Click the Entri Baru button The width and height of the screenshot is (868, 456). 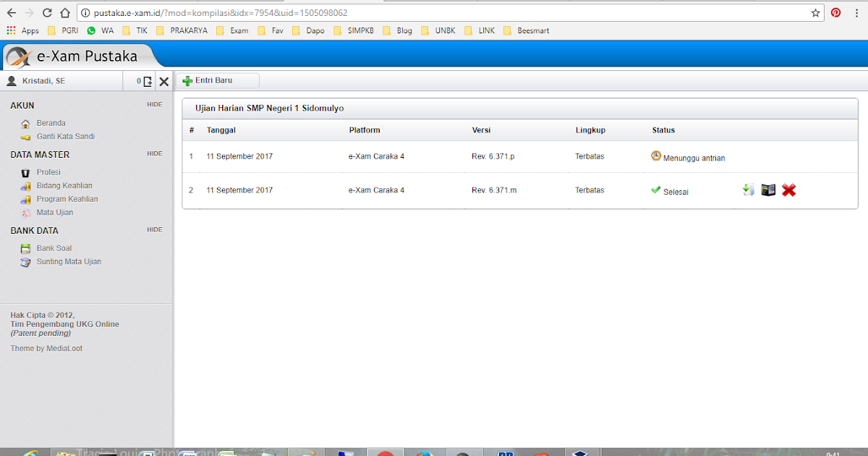pos(218,81)
